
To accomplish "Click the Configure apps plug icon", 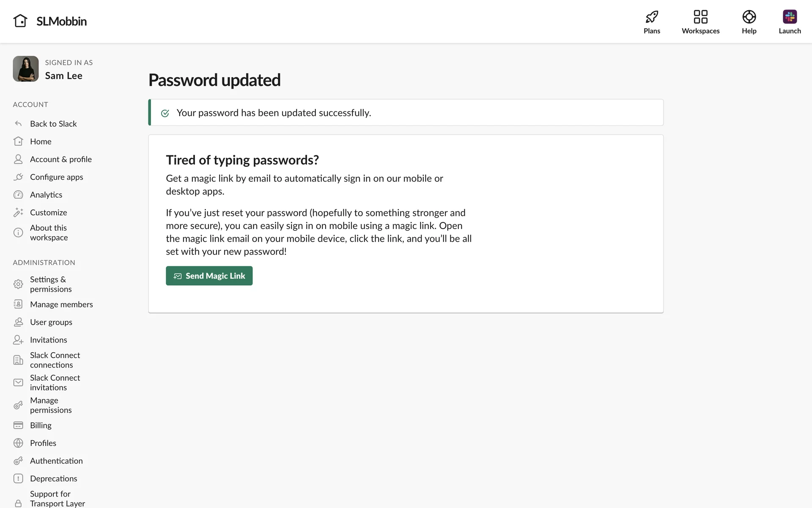I will pyautogui.click(x=18, y=177).
